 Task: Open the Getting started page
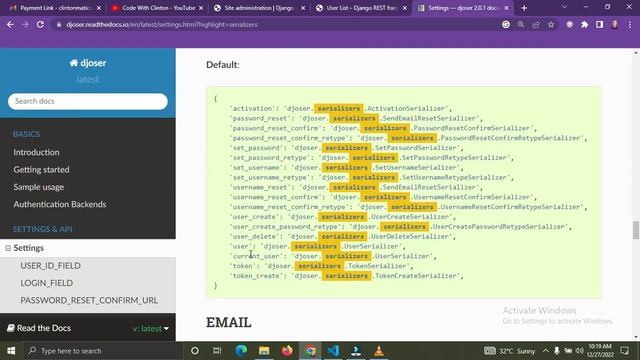[x=41, y=169]
